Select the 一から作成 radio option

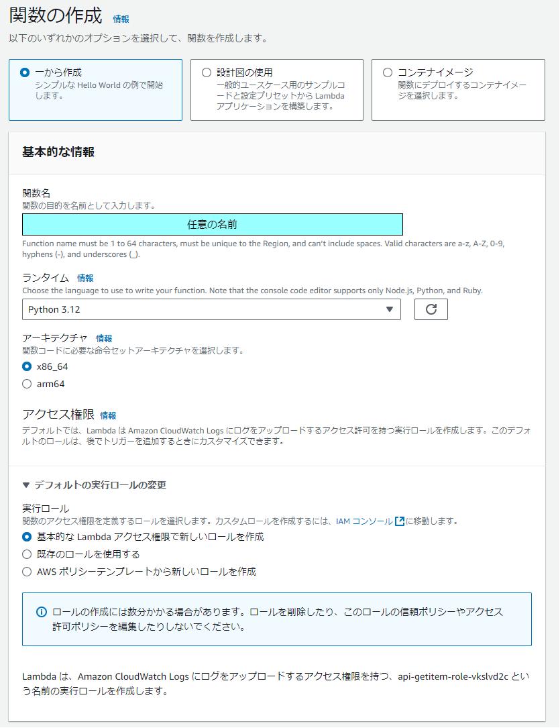point(25,72)
